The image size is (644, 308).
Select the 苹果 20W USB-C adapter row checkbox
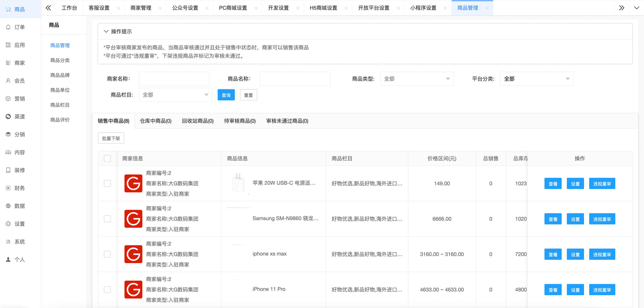(107, 183)
